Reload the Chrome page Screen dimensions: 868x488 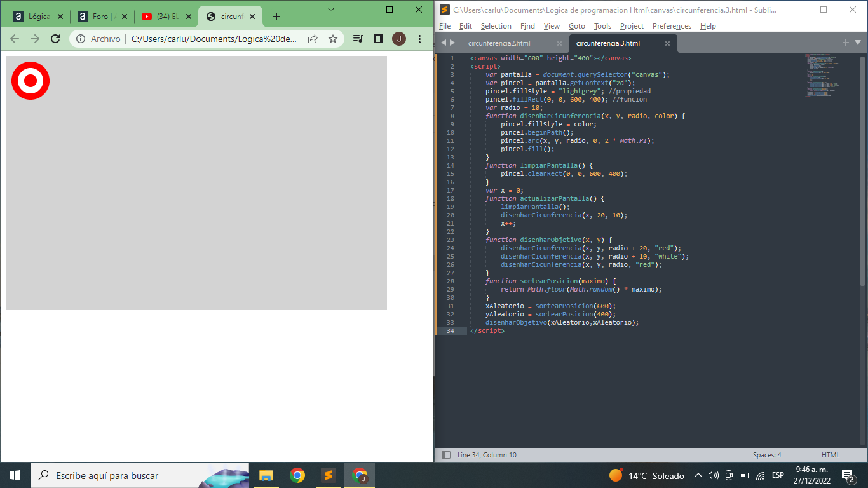[x=55, y=39]
